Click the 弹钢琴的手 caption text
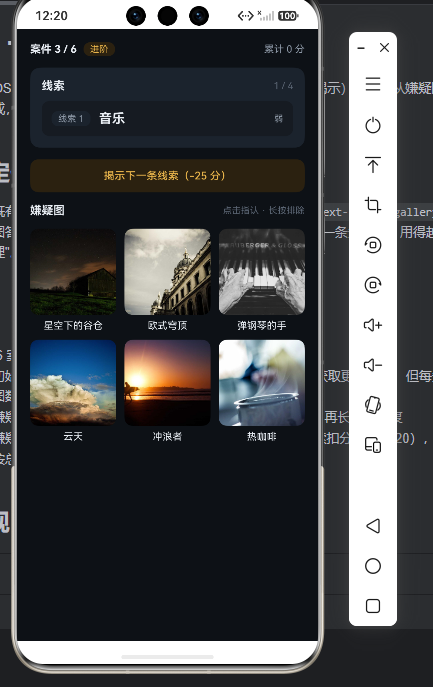The image size is (433, 687). pos(262,326)
